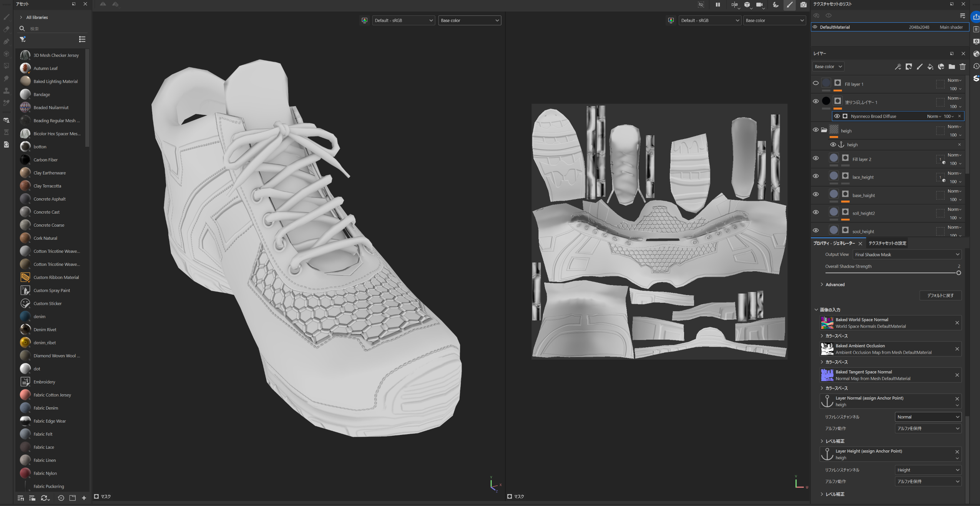Switch asset list view mode
980x506 pixels.
[82, 39]
